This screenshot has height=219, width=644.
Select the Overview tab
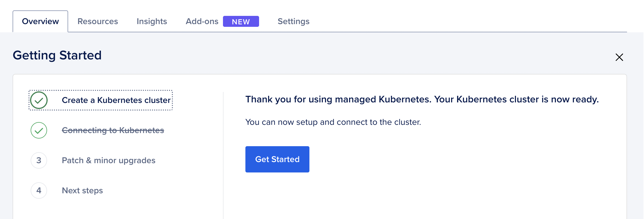[40, 21]
